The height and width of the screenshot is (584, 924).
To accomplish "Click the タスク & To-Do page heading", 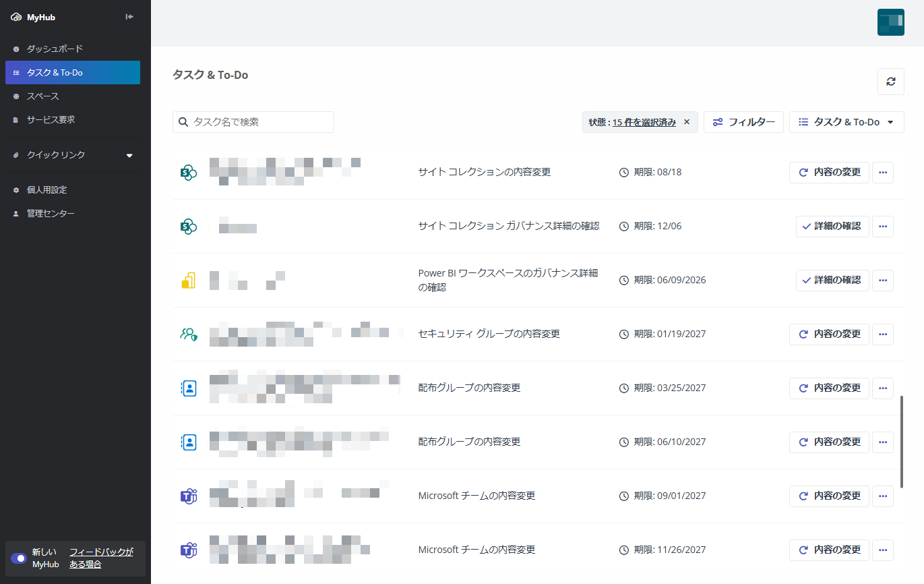I will [210, 75].
